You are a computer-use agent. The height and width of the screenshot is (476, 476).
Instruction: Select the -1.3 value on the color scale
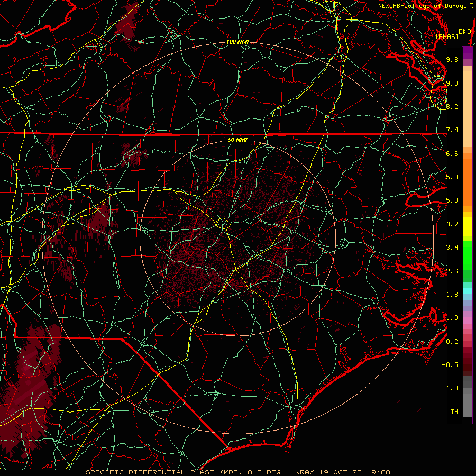[450, 388]
